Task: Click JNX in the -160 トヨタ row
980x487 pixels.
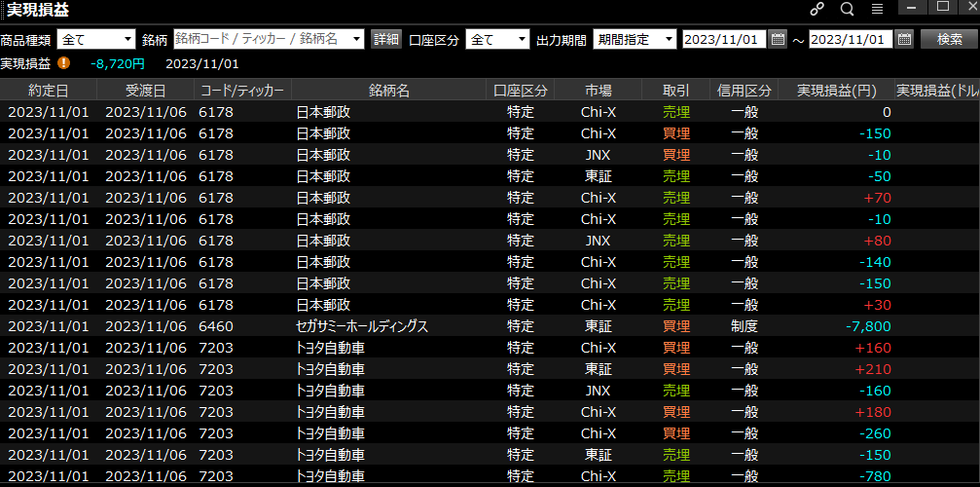Action: click(599, 391)
